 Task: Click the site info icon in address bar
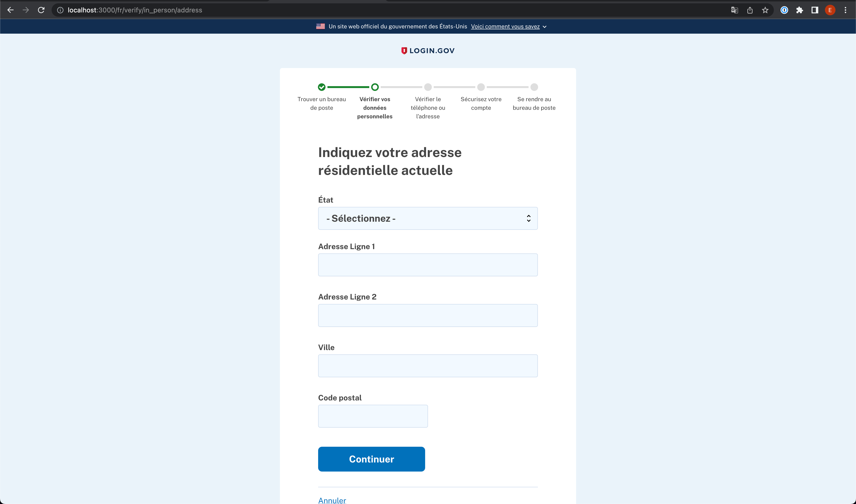(60, 10)
